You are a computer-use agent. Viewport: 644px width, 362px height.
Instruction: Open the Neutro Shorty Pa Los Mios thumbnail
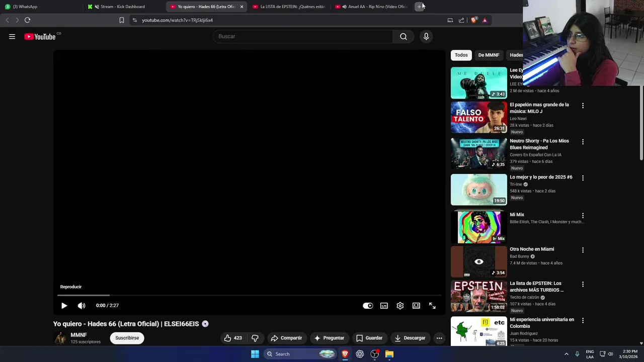pos(479,153)
